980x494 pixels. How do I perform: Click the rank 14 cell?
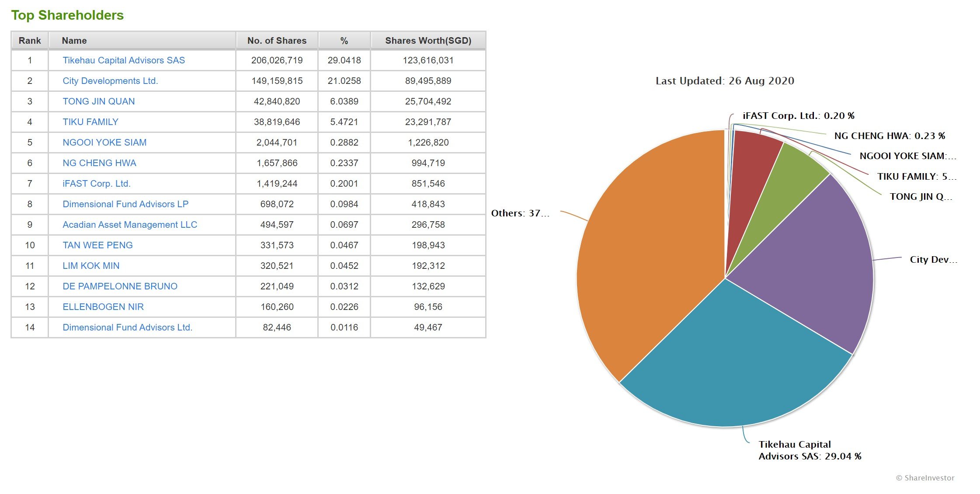tap(30, 327)
